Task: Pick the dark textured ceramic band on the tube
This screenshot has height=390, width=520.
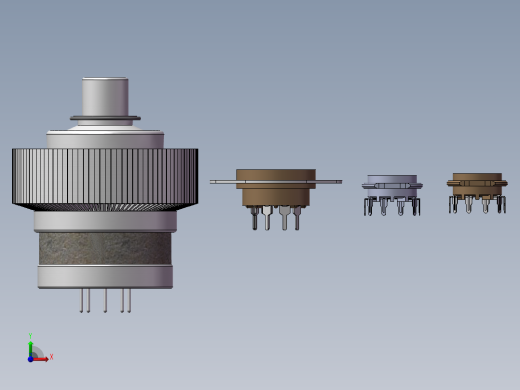Action: click(x=105, y=249)
